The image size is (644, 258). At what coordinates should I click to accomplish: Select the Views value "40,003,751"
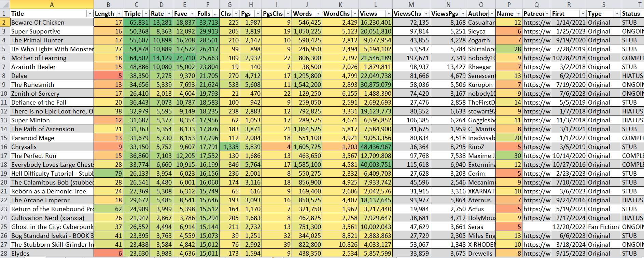376,165
